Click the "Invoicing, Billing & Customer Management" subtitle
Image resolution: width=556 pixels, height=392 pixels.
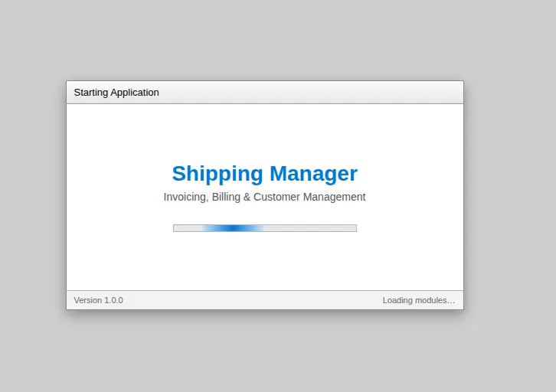coord(264,197)
